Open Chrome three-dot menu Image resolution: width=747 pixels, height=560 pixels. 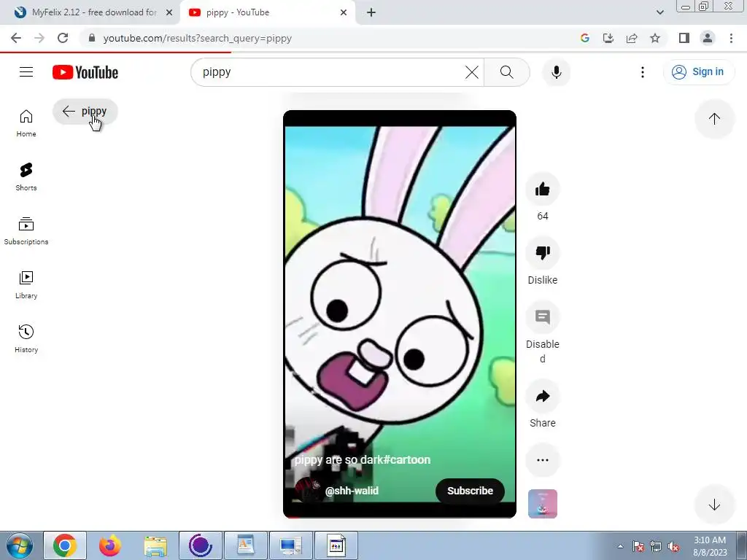tap(731, 38)
